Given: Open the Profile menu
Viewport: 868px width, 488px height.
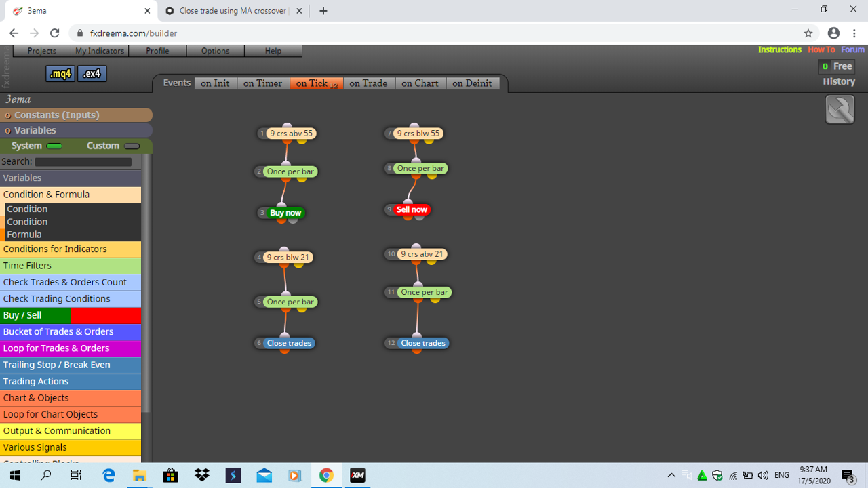Looking at the screenshot, I should click(157, 51).
